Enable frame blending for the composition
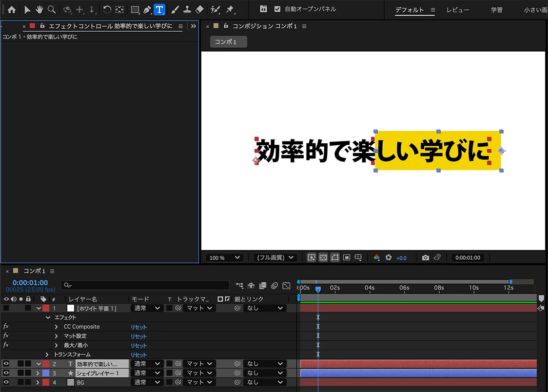Viewport: 548px width, 392px height. [x=262, y=285]
